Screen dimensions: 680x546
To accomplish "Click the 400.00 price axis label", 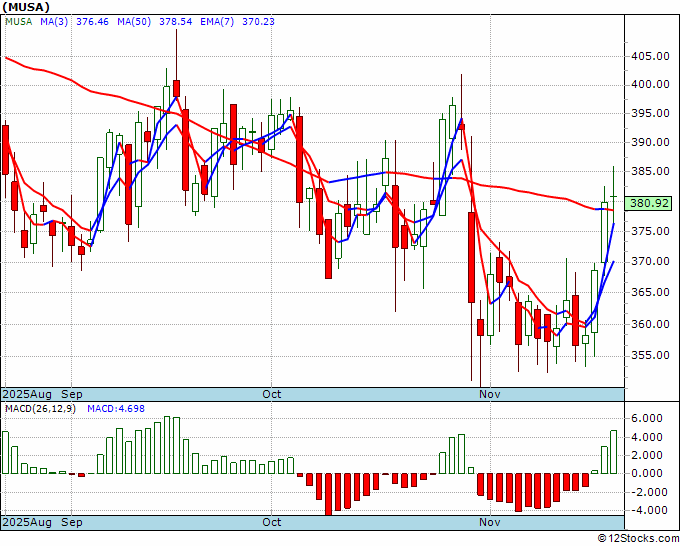I will 650,84.
